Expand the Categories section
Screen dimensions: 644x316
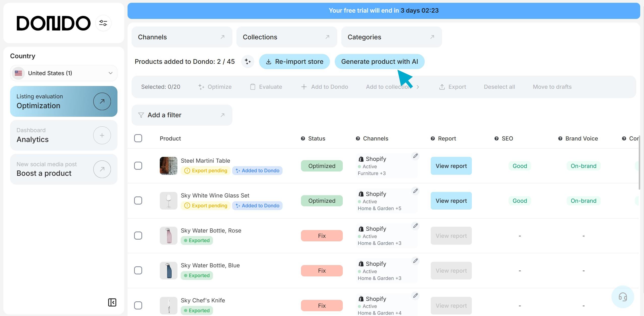point(391,37)
